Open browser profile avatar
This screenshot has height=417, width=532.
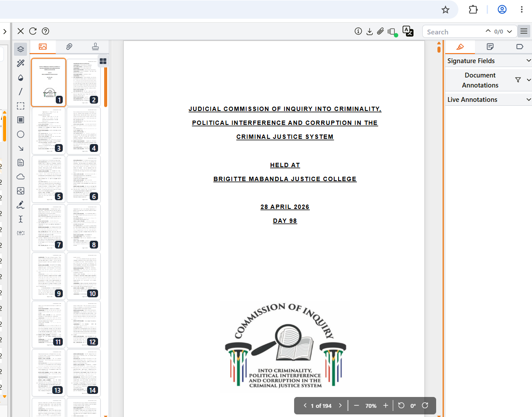[502, 10]
